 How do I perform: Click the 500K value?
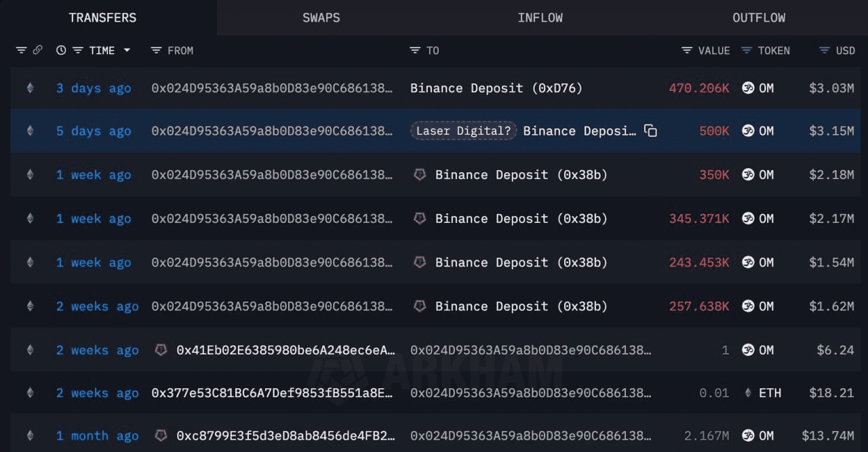pyautogui.click(x=715, y=131)
